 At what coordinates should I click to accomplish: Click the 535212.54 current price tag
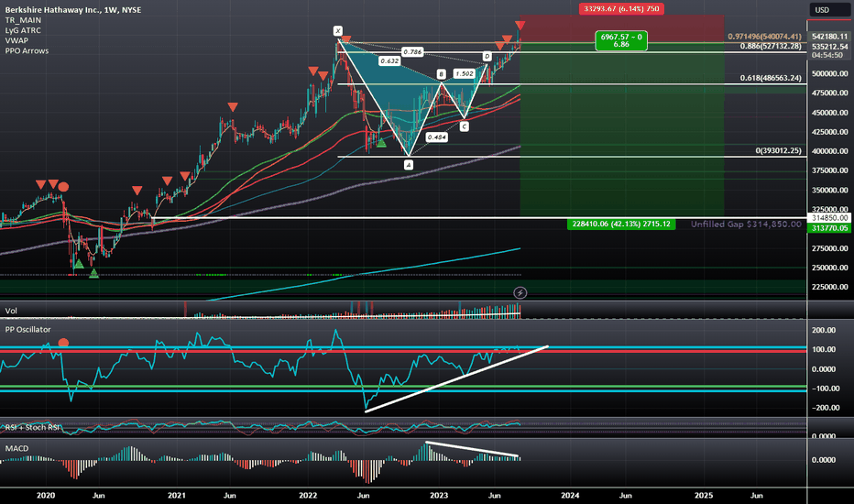(829, 47)
